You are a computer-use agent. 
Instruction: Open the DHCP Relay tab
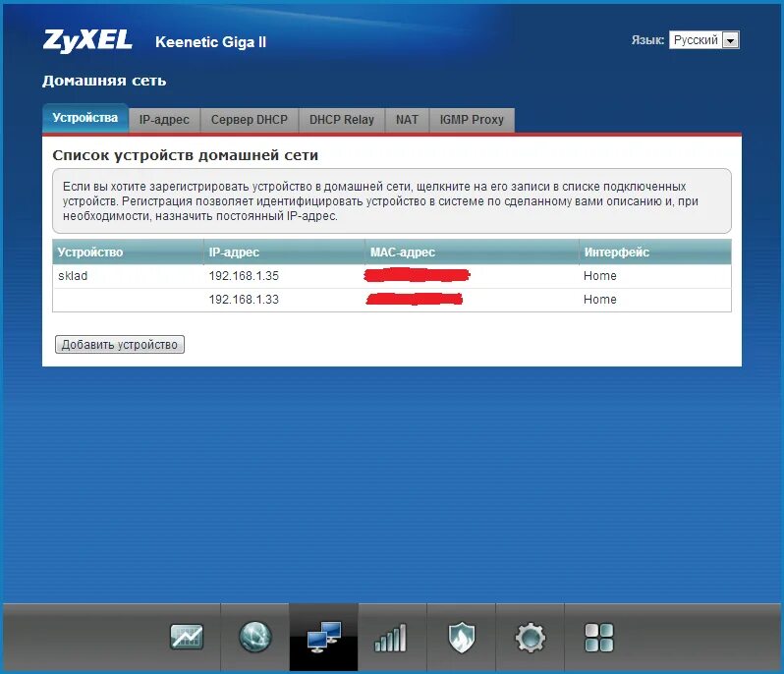click(342, 120)
